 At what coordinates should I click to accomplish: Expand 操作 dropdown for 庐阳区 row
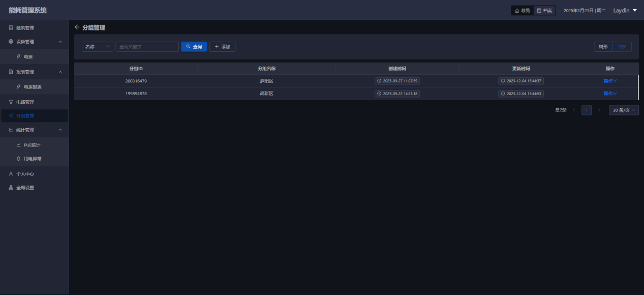point(610,81)
